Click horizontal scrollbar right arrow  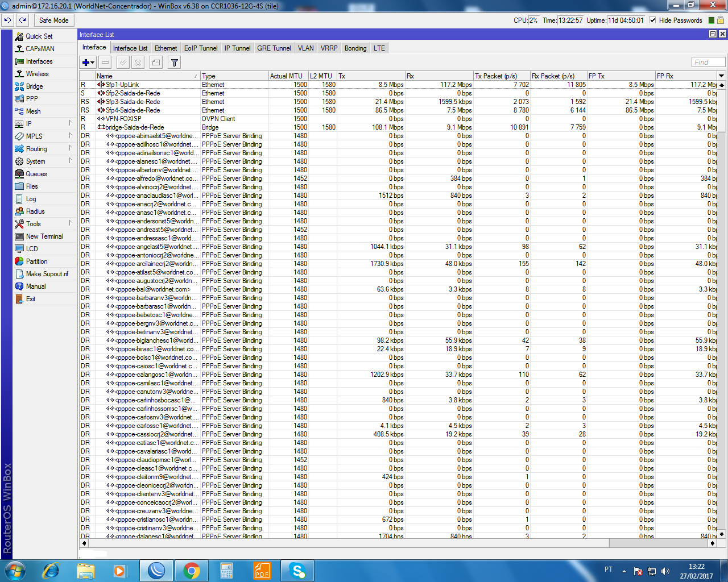click(x=713, y=543)
